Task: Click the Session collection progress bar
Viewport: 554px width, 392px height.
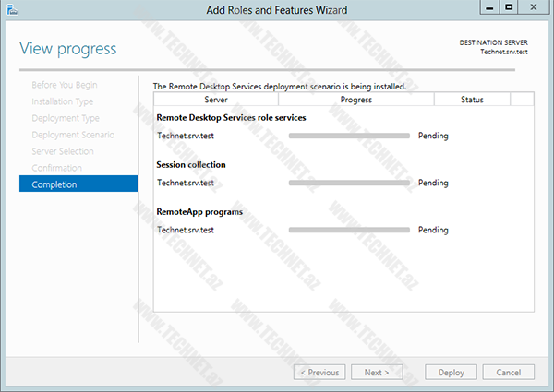Action: click(x=349, y=183)
